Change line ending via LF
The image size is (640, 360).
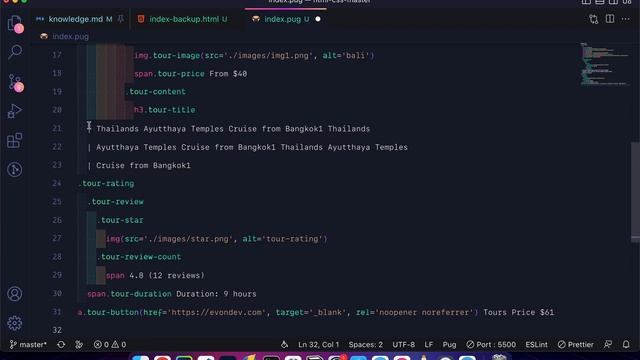pos(429,344)
